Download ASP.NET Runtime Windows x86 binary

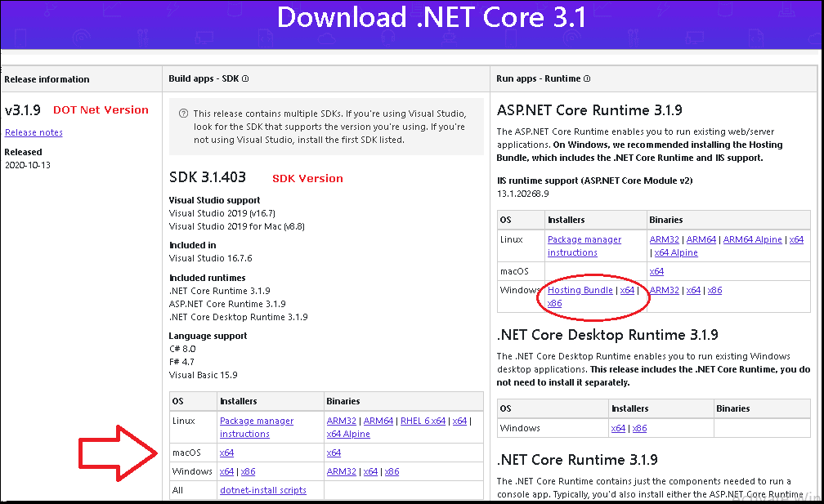point(714,290)
